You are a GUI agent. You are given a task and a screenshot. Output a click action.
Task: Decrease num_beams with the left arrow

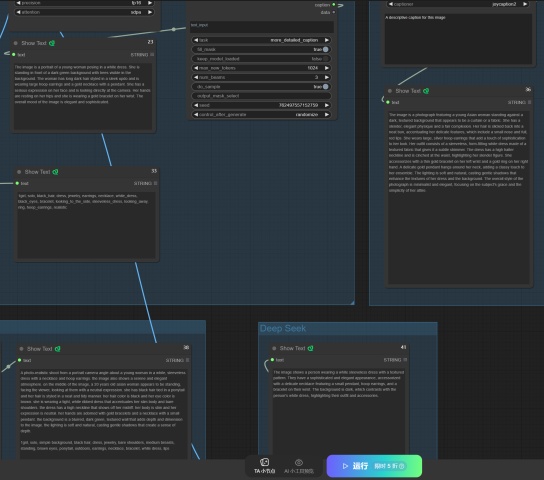(196, 77)
